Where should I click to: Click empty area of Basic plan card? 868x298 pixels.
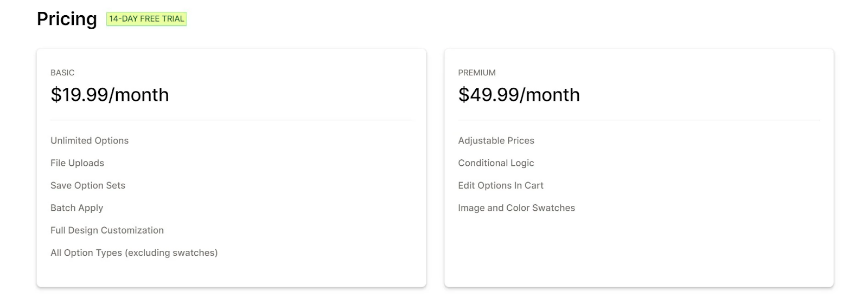[x=315, y=206]
